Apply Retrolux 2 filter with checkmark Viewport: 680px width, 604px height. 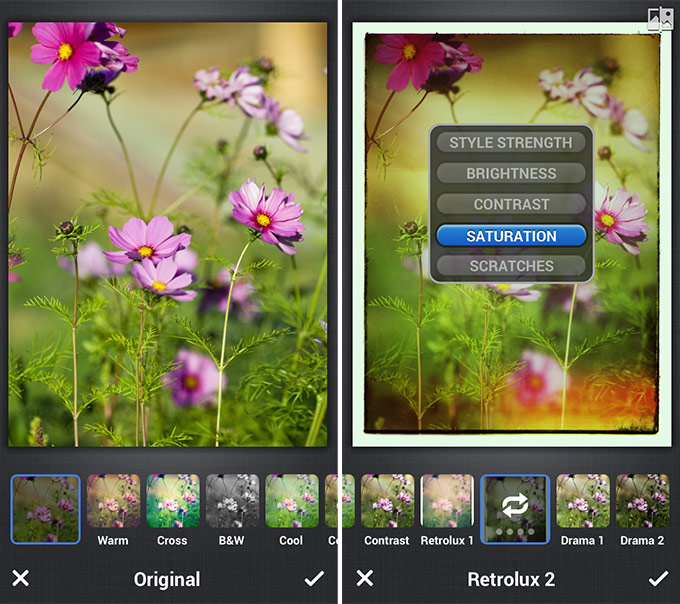click(x=657, y=578)
